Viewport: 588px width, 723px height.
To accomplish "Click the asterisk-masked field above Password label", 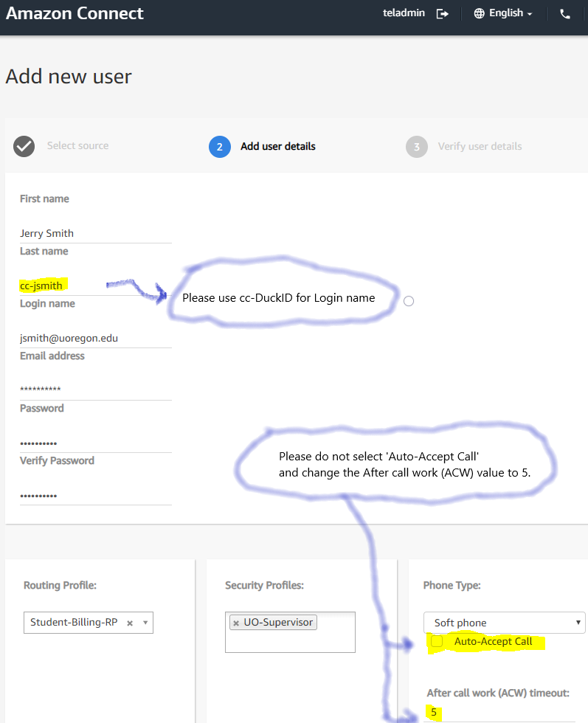I will click(95, 390).
